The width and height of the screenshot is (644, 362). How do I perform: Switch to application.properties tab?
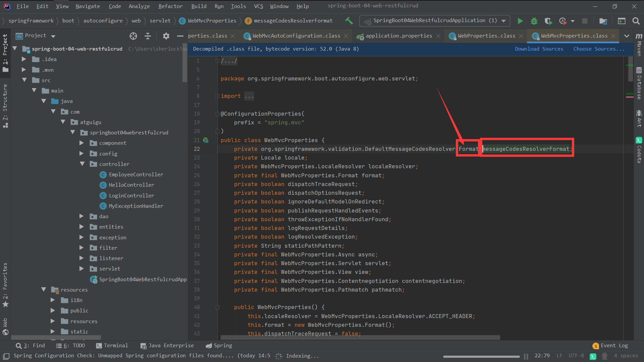(x=398, y=36)
